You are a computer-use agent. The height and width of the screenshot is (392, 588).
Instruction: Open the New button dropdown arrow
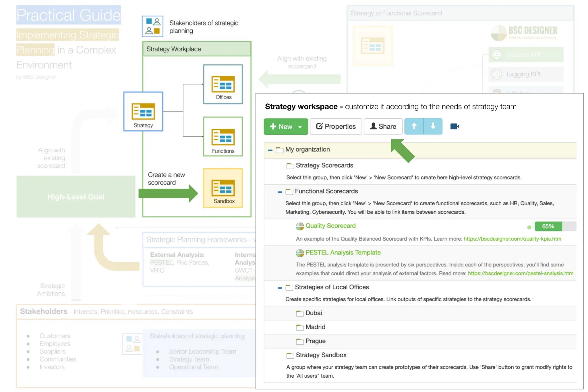point(300,127)
